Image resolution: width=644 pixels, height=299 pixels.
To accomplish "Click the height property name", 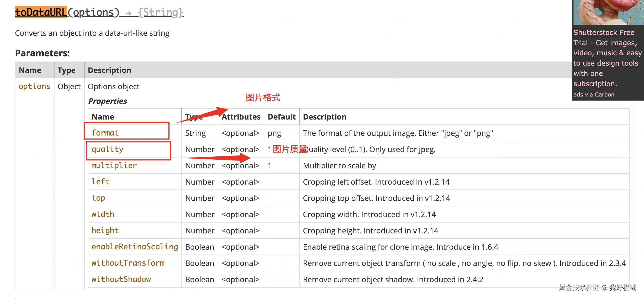I will pyautogui.click(x=105, y=230).
